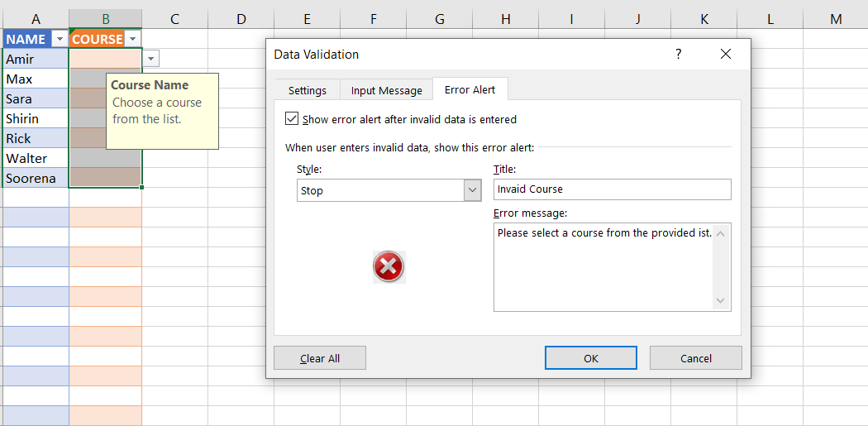Open the NAME column filter arrow

(59, 39)
